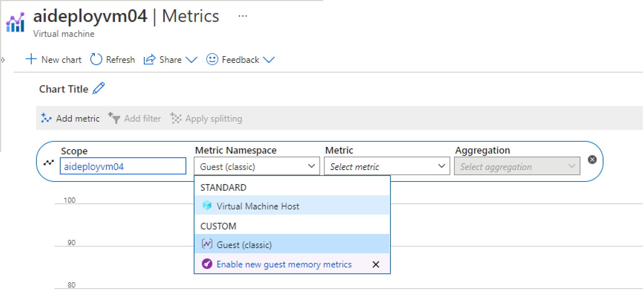Click the Refresh circular arrow icon

click(x=96, y=60)
